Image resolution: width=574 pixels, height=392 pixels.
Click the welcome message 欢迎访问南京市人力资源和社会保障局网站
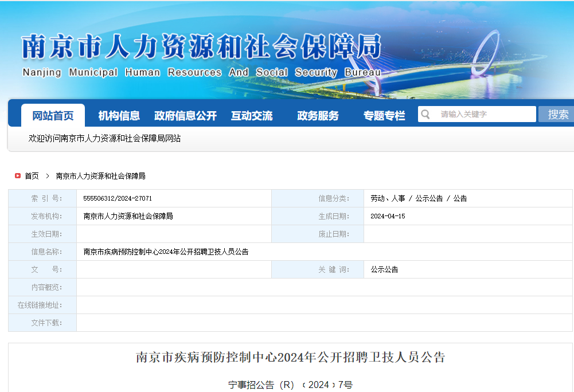point(105,138)
